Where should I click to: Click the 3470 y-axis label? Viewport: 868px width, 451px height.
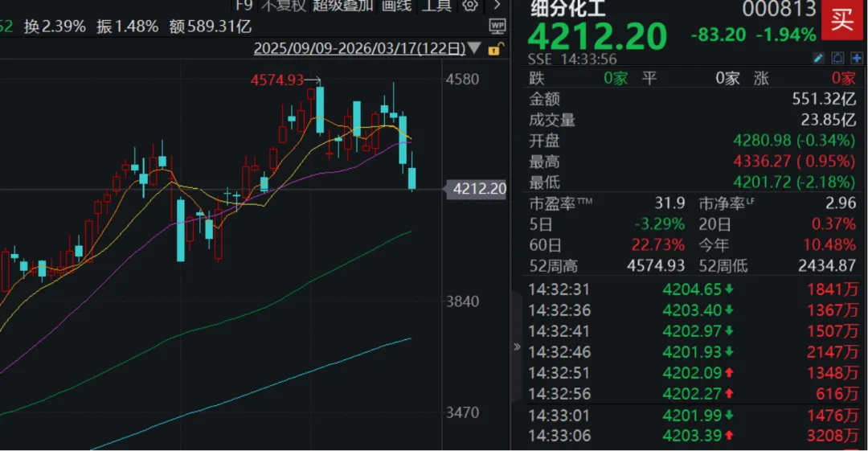point(462,412)
